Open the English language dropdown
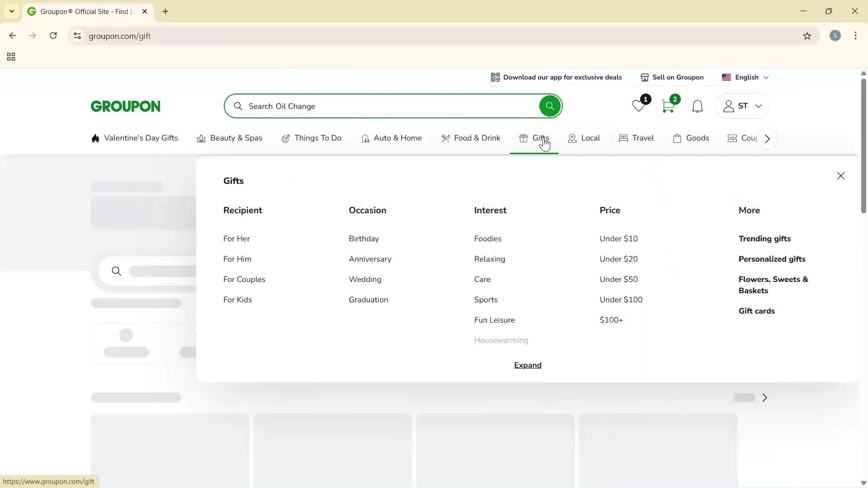This screenshot has width=868, height=488. pyautogui.click(x=745, y=77)
